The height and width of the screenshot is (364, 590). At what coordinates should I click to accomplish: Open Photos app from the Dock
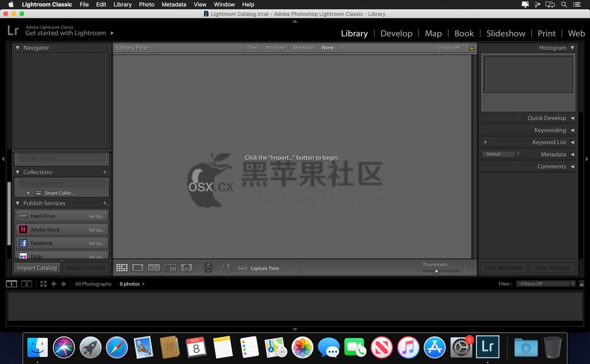point(302,347)
